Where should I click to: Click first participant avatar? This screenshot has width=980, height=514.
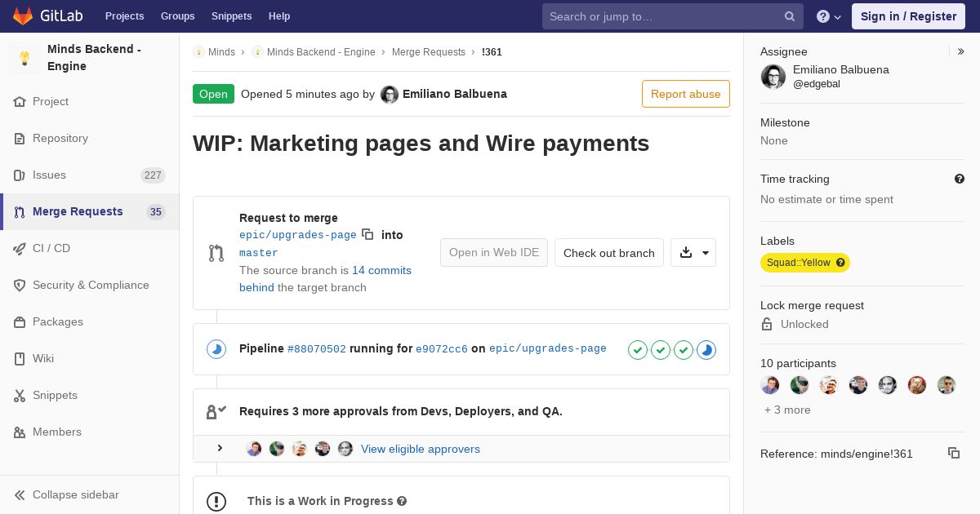click(x=770, y=385)
